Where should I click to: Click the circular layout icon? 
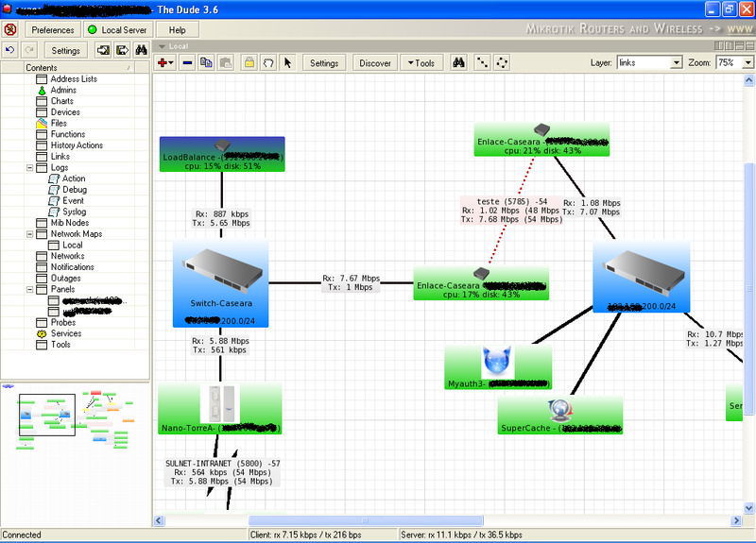pyautogui.click(x=502, y=62)
